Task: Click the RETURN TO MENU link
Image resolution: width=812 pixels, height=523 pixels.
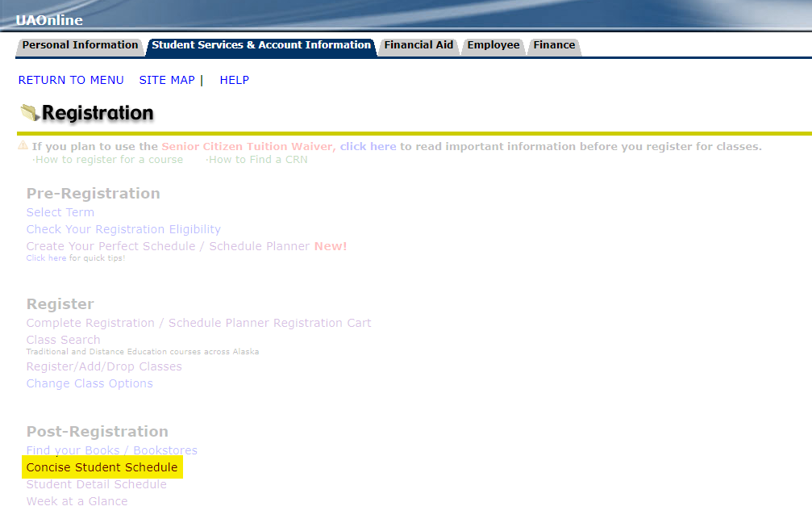Action: tap(70, 80)
